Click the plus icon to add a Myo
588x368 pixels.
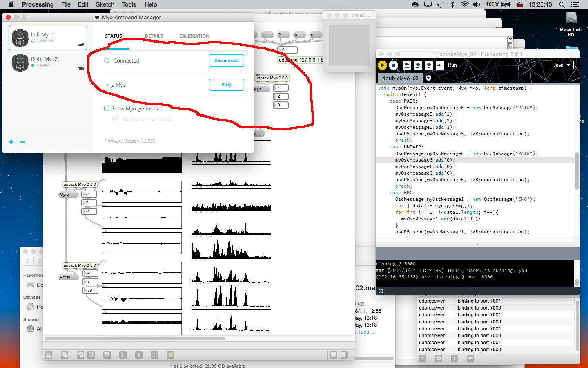tap(11, 142)
